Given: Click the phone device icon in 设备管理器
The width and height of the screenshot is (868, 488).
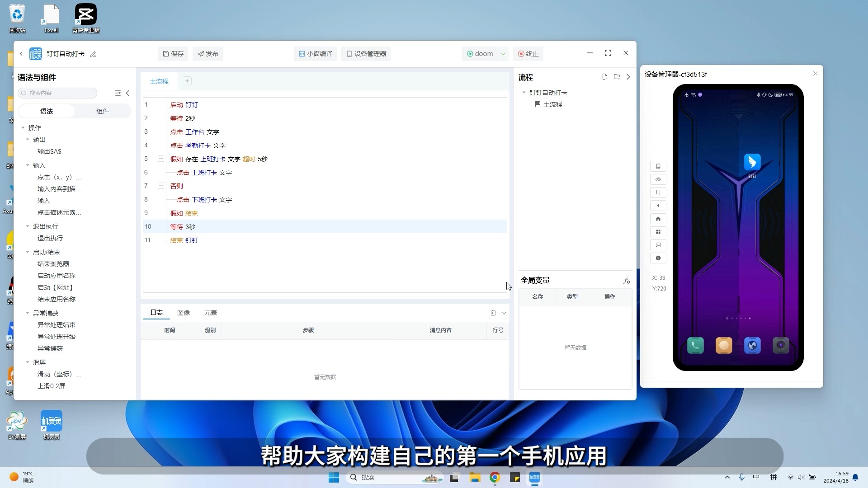Looking at the screenshot, I should coord(658,166).
